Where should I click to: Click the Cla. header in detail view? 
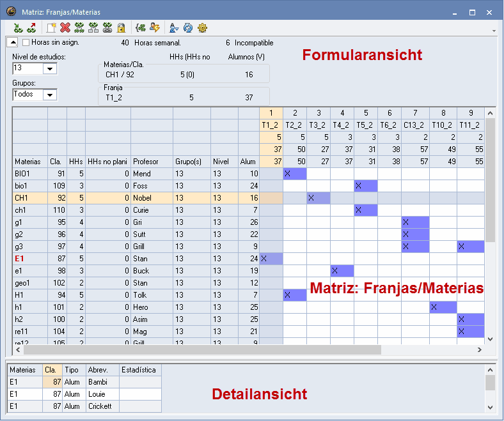[x=52, y=370]
